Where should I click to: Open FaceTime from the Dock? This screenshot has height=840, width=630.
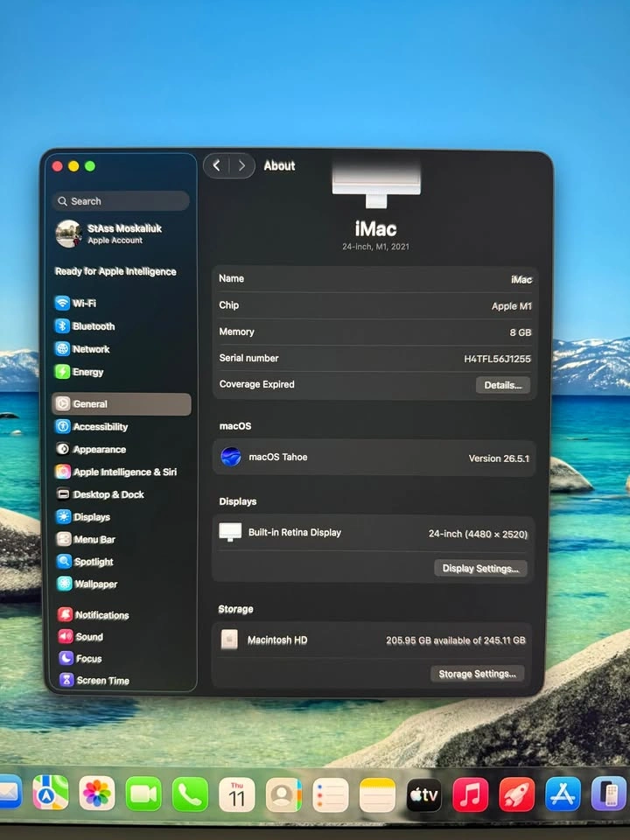pos(143,794)
